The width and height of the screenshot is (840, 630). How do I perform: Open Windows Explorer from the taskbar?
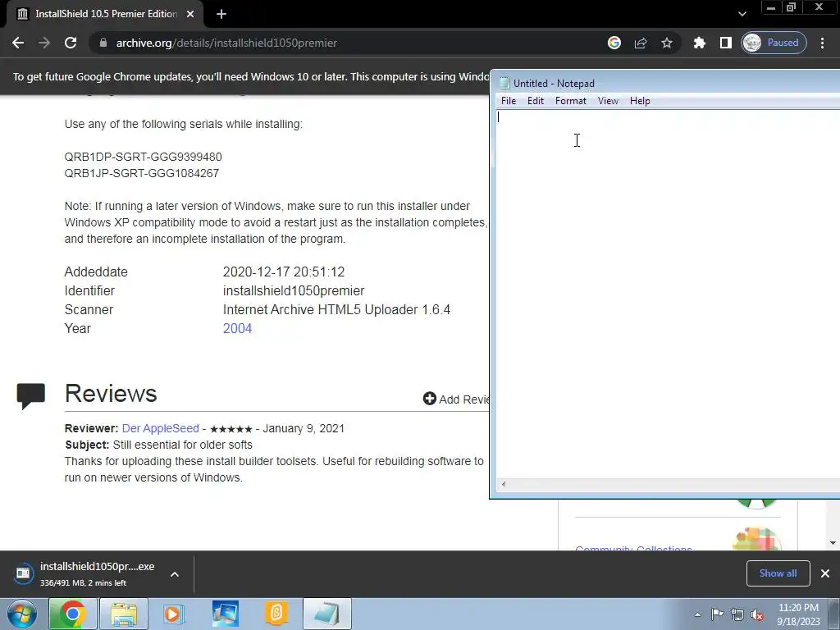pyautogui.click(x=124, y=614)
